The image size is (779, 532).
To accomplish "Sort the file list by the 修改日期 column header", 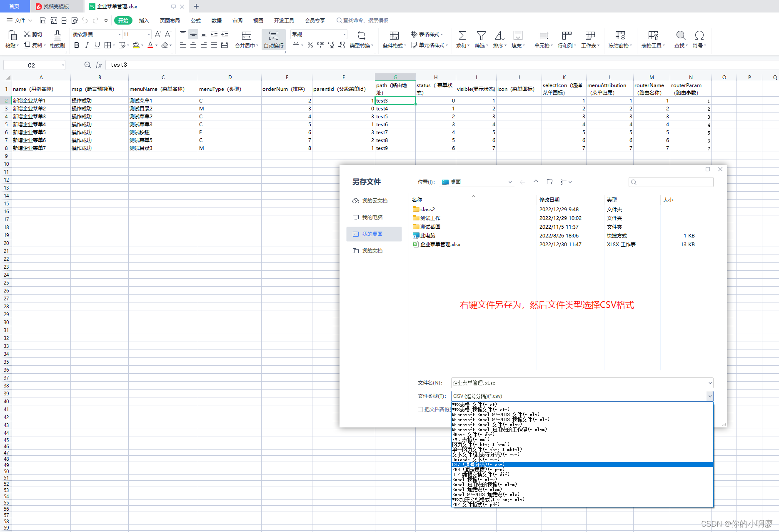I will pyautogui.click(x=549, y=200).
